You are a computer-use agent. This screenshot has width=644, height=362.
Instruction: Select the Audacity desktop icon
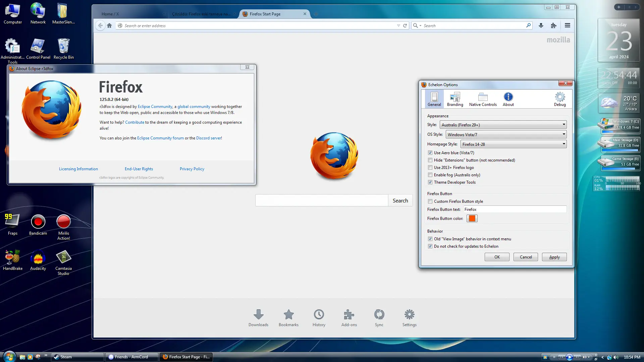(38, 260)
